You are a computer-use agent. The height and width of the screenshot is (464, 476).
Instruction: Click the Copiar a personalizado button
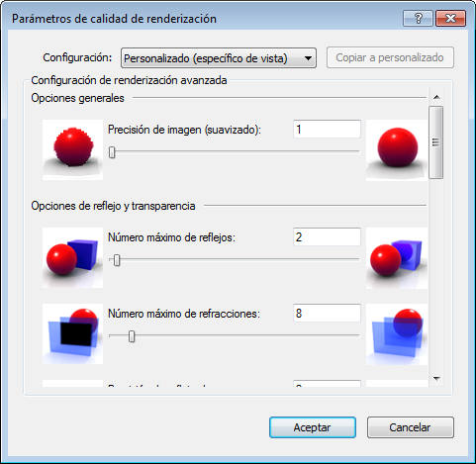(390, 57)
